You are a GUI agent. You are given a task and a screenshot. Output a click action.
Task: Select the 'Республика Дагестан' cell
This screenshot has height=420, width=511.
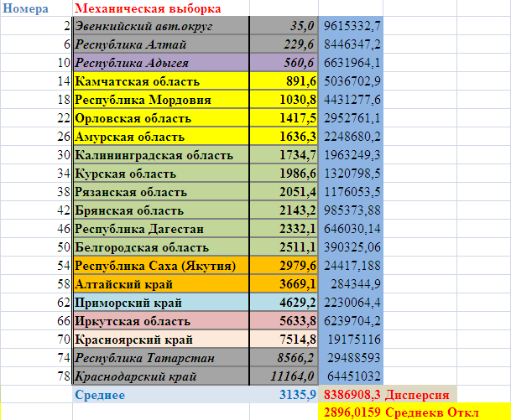161,229
